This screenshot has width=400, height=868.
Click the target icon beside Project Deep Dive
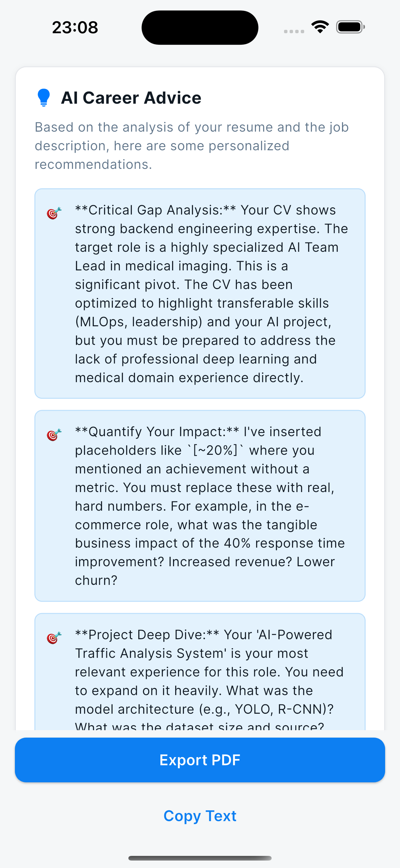click(54, 638)
